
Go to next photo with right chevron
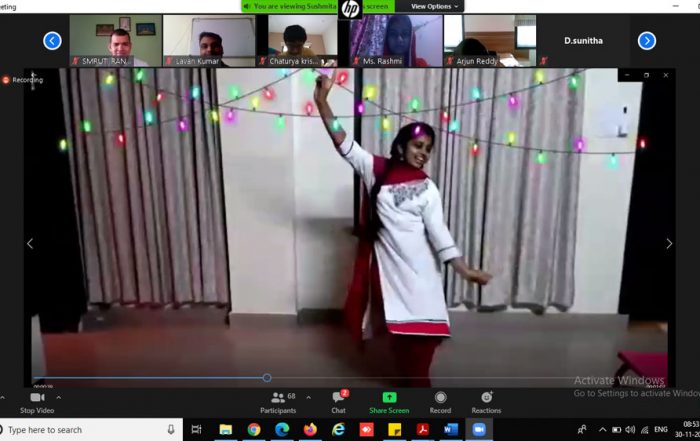pyautogui.click(x=669, y=243)
